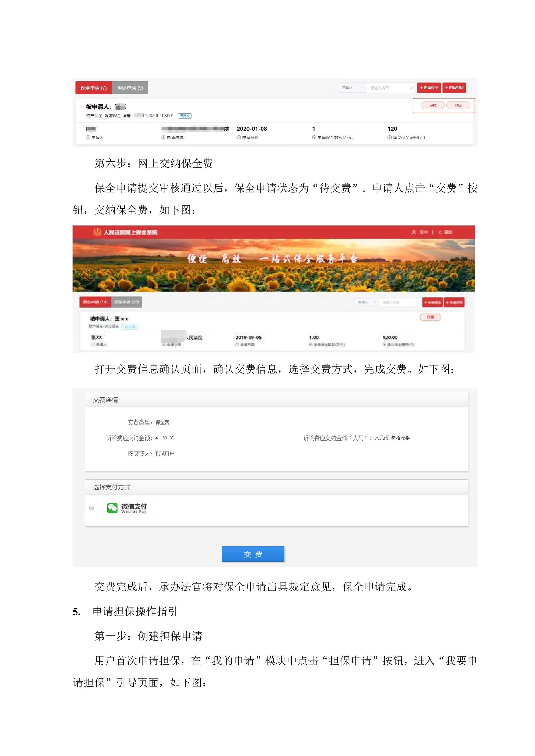Viewport: 535px width, 756px height.
Task: Click the sunflower banner image
Action: click(x=273, y=265)
